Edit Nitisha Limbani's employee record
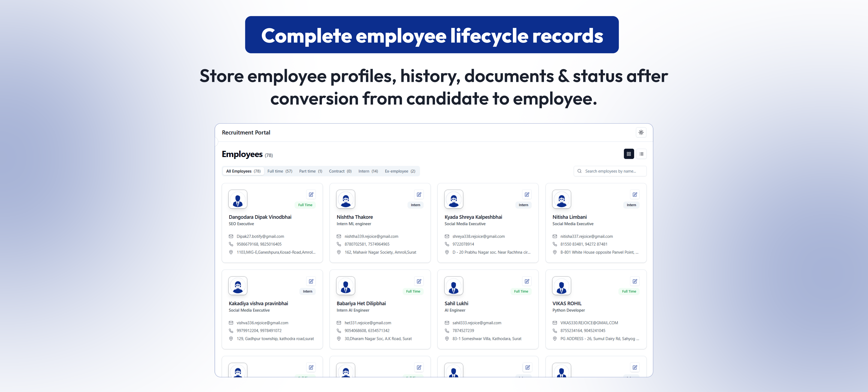Viewport: 868px width, 392px height. (x=634, y=194)
